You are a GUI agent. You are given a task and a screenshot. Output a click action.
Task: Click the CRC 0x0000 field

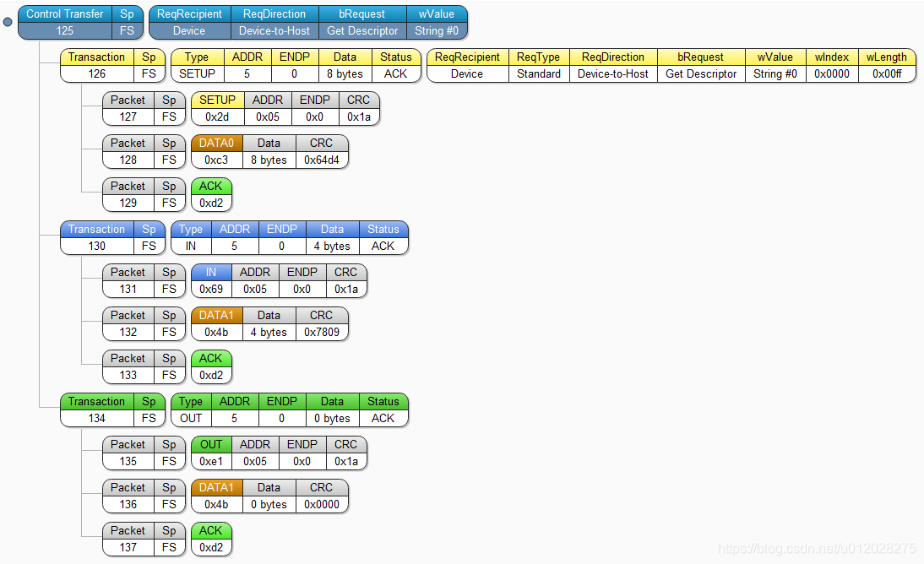click(x=322, y=496)
